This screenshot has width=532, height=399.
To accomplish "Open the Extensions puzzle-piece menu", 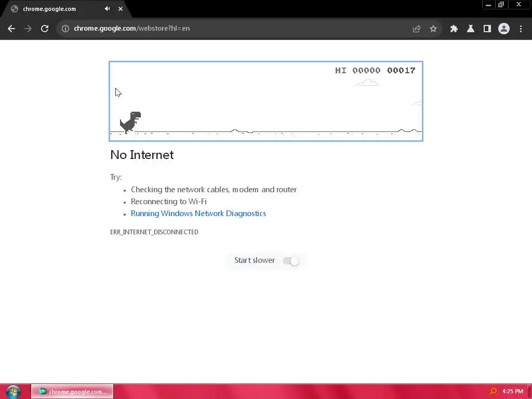I will 454,29.
